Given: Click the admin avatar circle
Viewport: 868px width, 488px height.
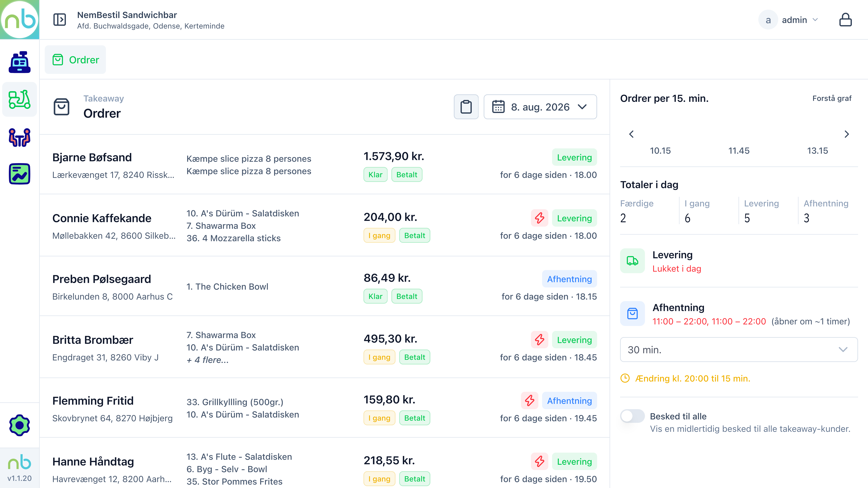Looking at the screenshot, I should pos(768,20).
